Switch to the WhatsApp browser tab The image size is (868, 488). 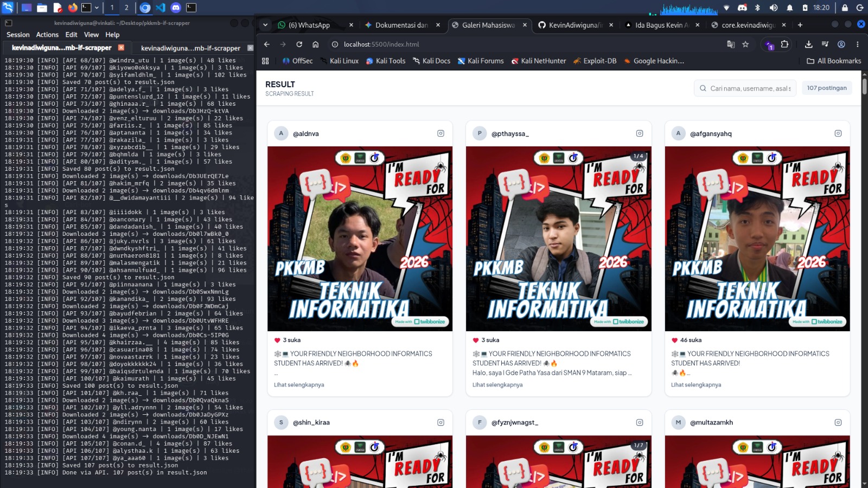point(315,25)
